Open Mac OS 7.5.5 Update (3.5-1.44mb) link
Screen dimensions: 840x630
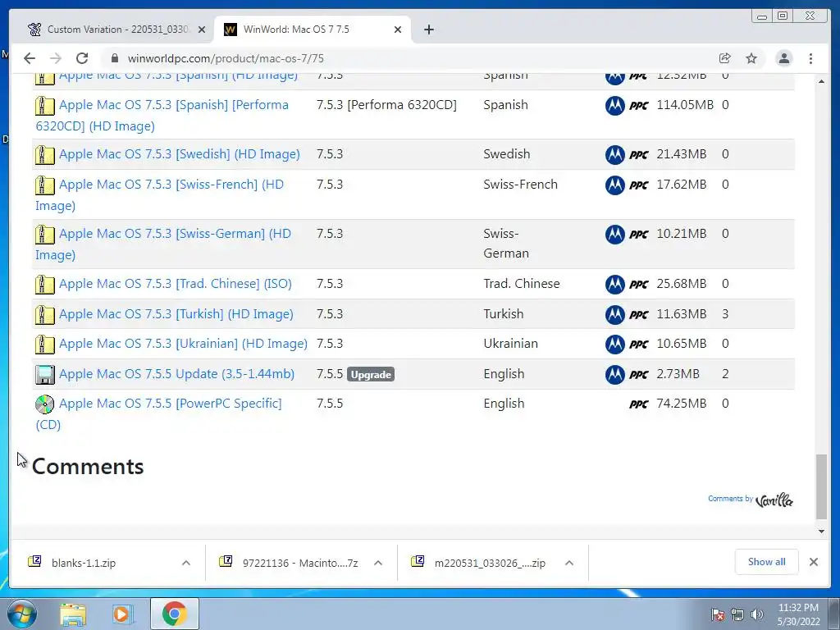click(x=177, y=374)
